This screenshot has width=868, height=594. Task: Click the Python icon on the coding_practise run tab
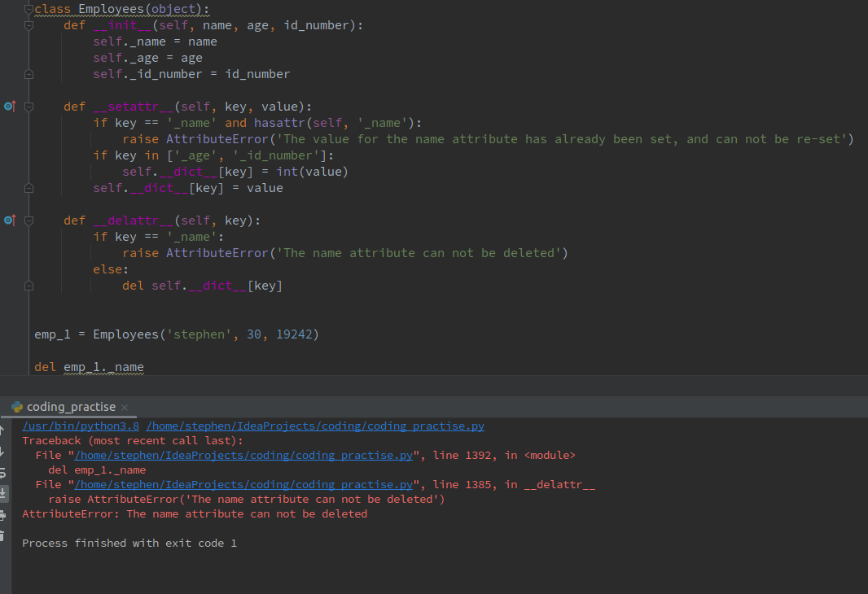(17, 407)
